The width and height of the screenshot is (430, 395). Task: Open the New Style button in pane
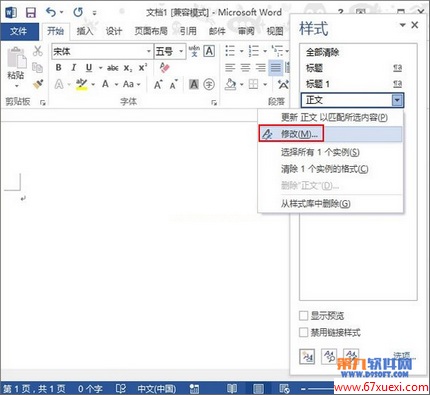307,357
